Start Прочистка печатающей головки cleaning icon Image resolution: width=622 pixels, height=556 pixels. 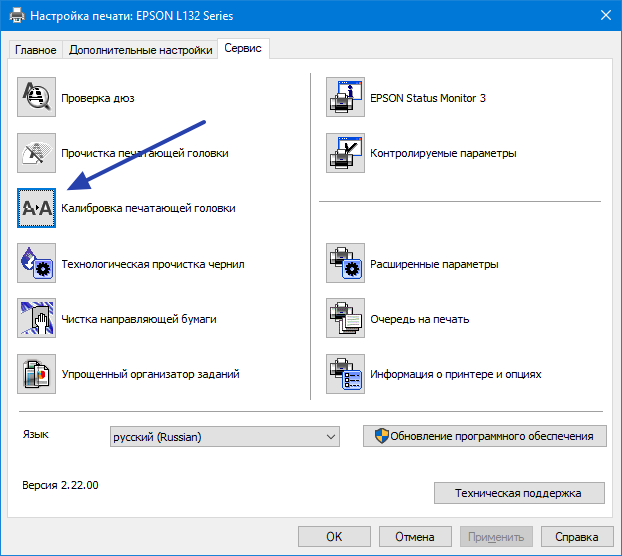[x=36, y=153]
